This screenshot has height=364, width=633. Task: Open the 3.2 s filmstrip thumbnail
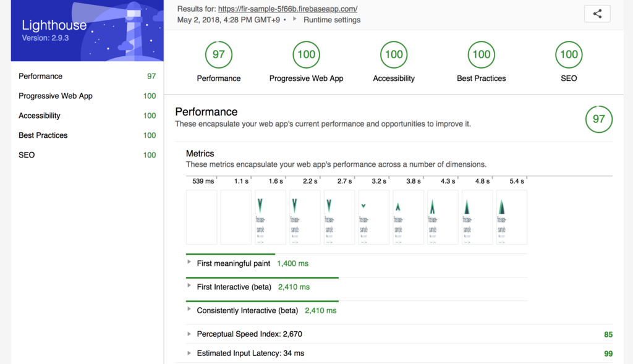(x=374, y=217)
